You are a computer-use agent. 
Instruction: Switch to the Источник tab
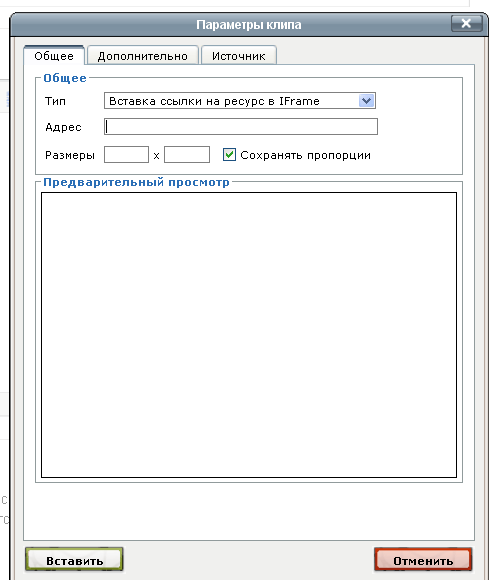coord(239,55)
